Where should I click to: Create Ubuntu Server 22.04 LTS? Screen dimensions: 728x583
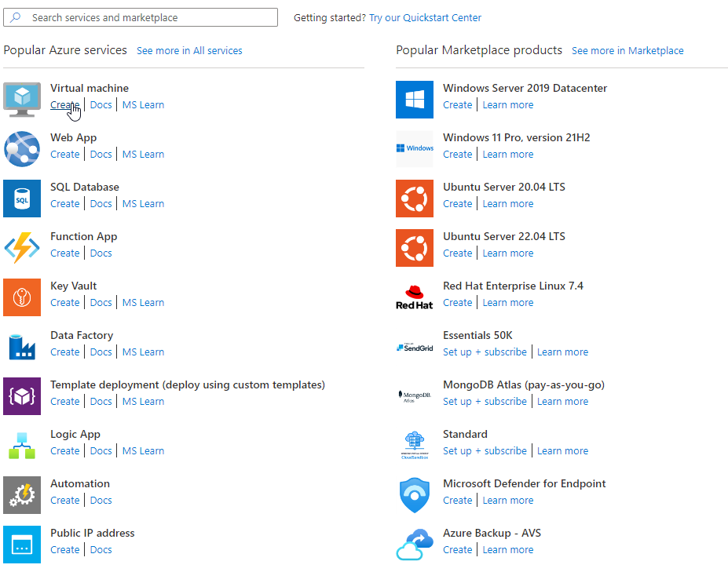pos(457,253)
